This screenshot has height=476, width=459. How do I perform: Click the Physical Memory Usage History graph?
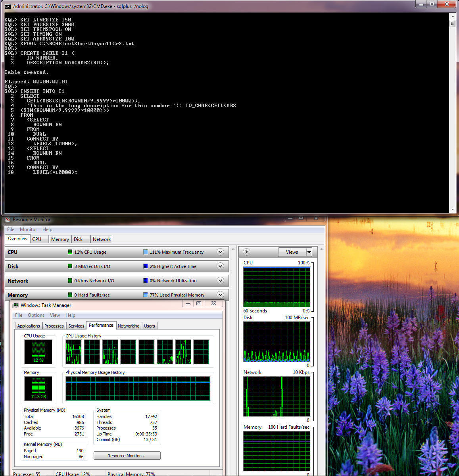138,388
